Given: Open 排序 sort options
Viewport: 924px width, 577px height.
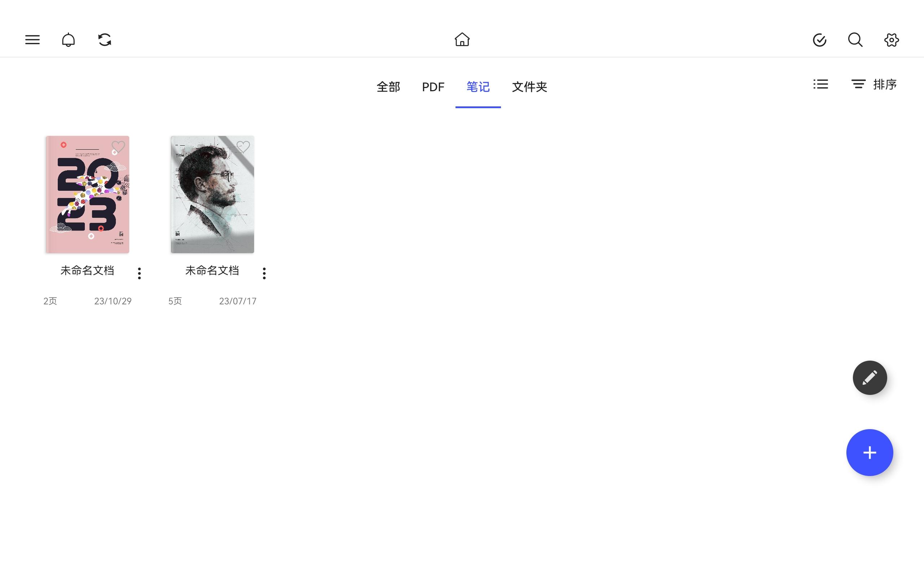Looking at the screenshot, I should (874, 84).
